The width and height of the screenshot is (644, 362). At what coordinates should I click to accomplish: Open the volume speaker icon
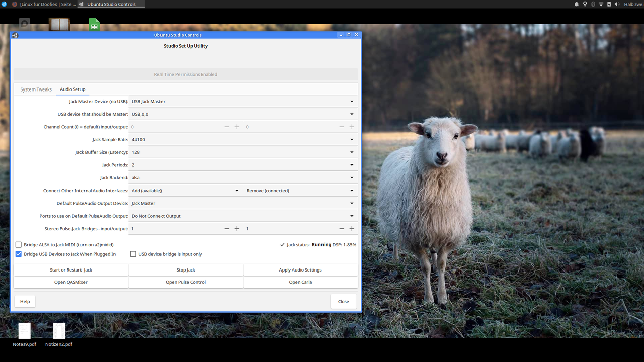616,4
